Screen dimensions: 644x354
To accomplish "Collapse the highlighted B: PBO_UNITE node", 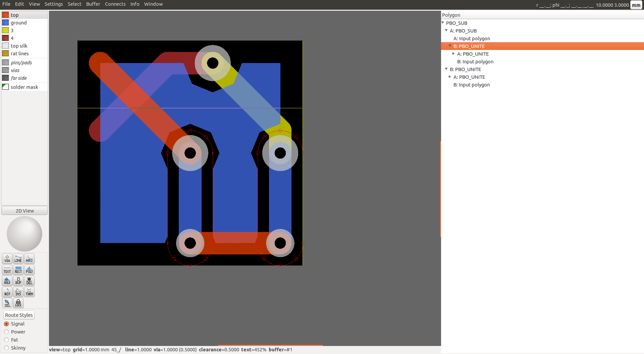I will coord(450,46).
